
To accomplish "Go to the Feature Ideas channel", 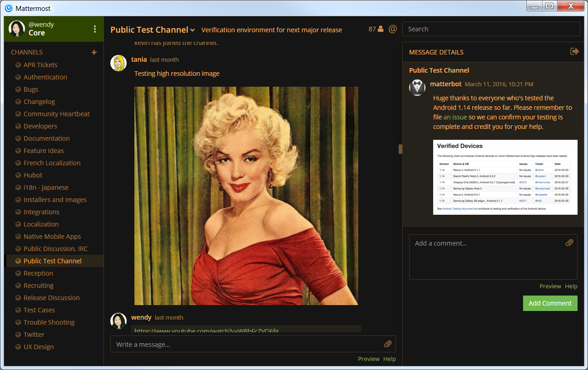I will pyautogui.click(x=44, y=151).
